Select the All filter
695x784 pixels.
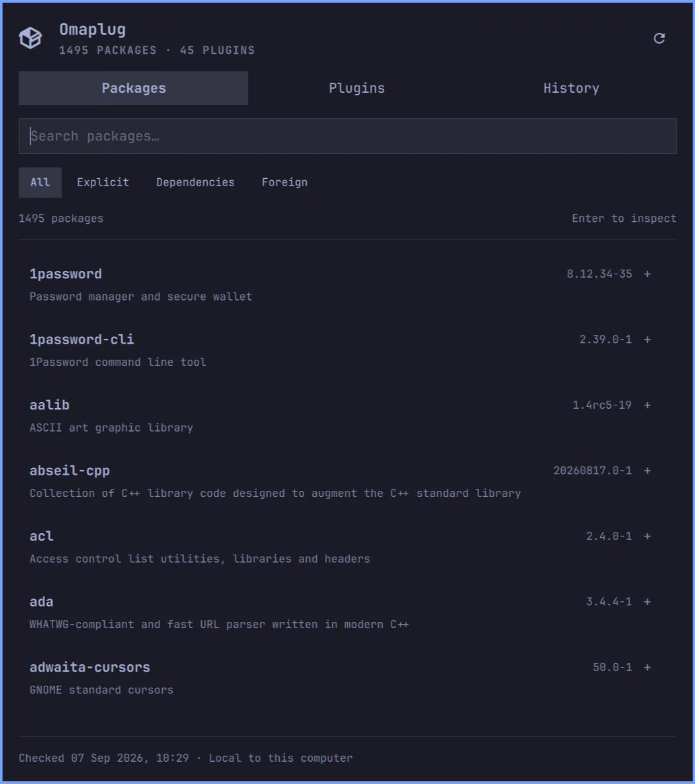(40, 182)
